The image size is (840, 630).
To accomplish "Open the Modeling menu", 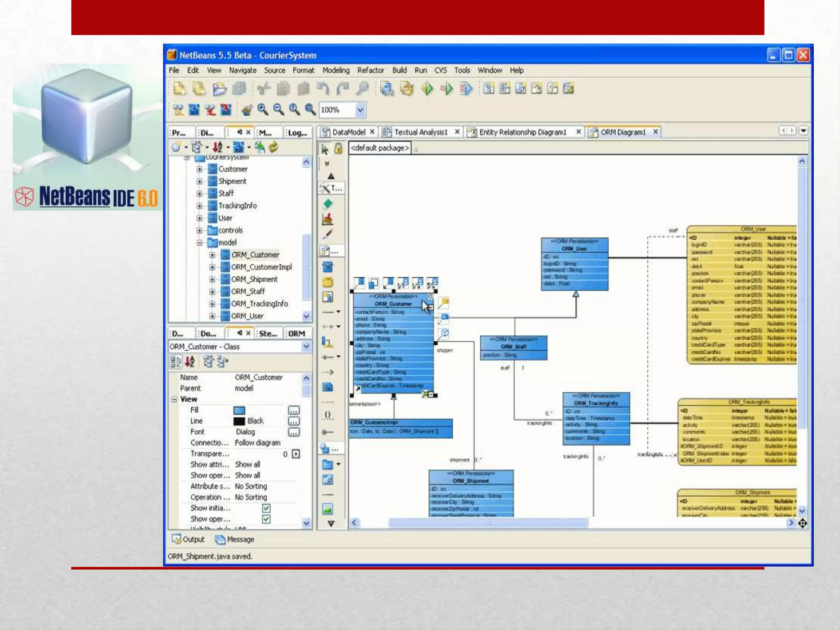I will point(336,70).
